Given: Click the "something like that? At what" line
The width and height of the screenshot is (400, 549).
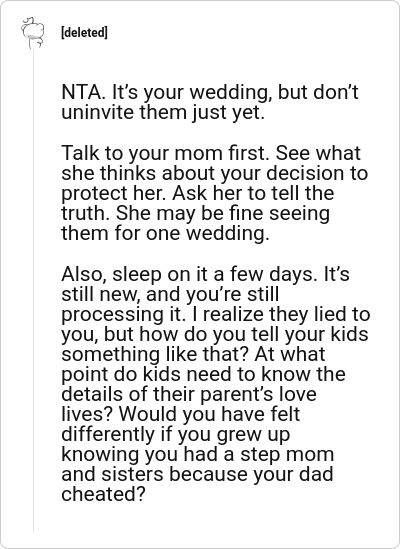Looking at the screenshot, I should [193, 355].
